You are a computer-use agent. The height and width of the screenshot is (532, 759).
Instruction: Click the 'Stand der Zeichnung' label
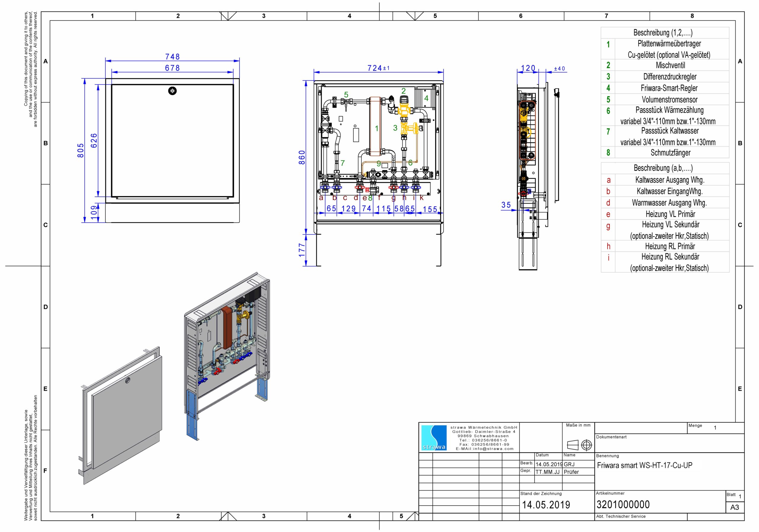(541, 494)
